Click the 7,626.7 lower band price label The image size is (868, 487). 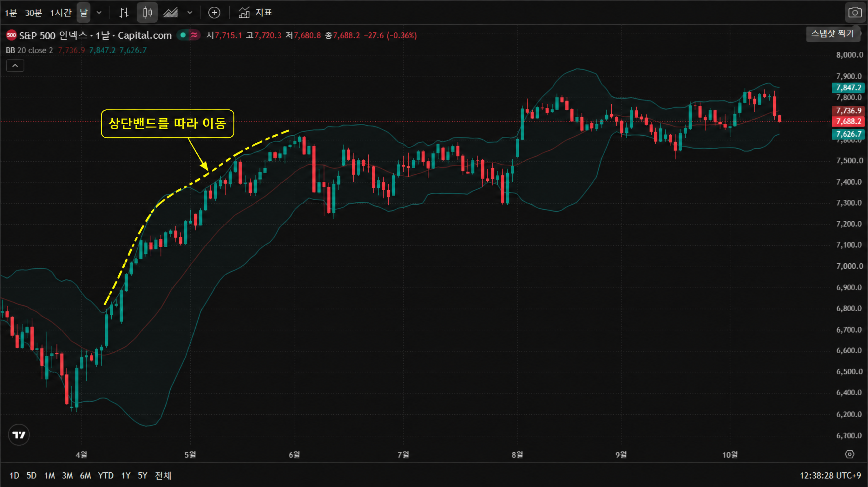(x=848, y=134)
